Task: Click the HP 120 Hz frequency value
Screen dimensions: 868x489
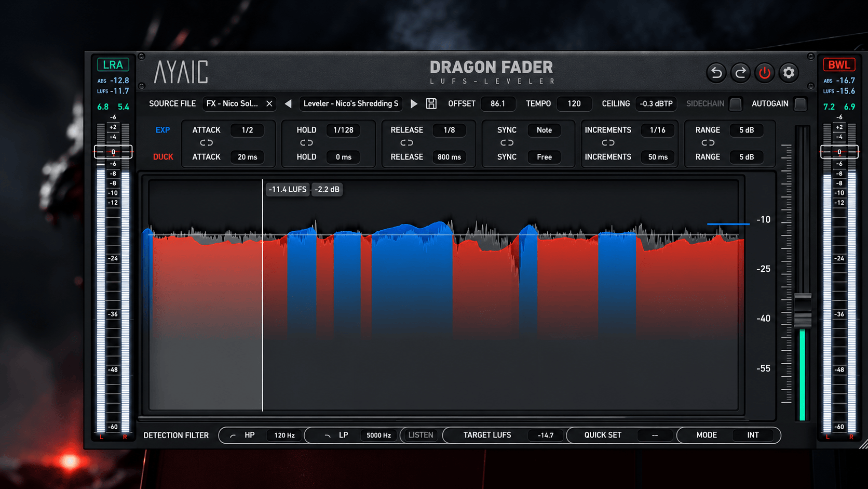Action: (284, 435)
